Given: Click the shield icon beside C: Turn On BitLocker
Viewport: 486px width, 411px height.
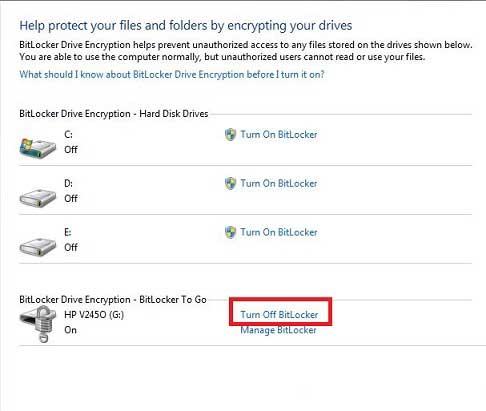Looking at the screenshot, I should 231,135.
